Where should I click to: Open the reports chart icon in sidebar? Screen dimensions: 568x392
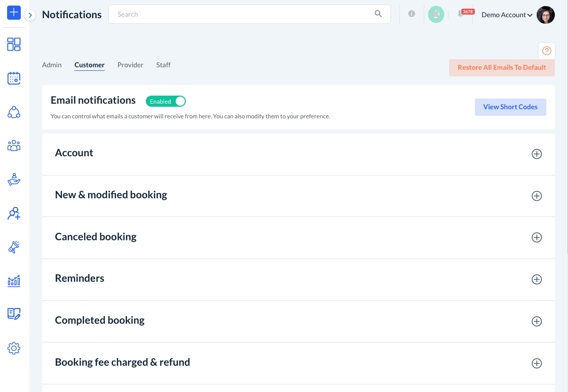(14, 281)
